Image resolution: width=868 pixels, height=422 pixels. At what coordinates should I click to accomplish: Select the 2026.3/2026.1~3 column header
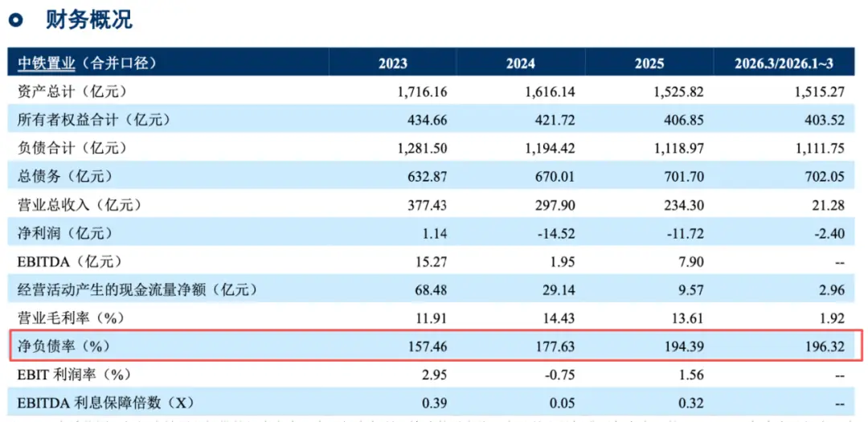(x=784, y=64)
